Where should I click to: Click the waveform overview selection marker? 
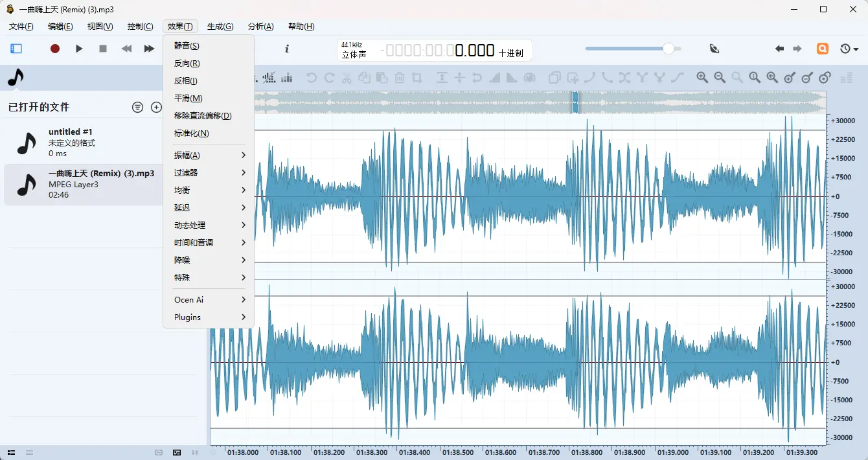click(575, 102)
